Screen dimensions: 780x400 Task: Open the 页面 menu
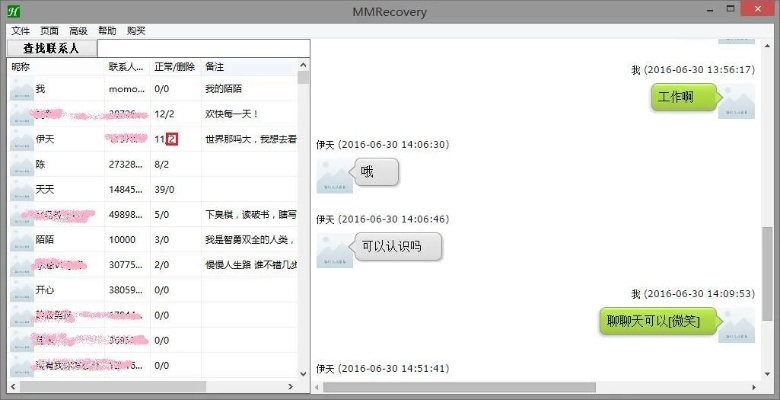49,31
